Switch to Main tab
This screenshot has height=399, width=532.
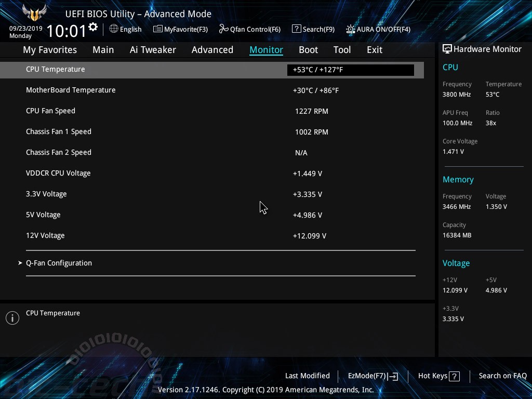[103, 49]
